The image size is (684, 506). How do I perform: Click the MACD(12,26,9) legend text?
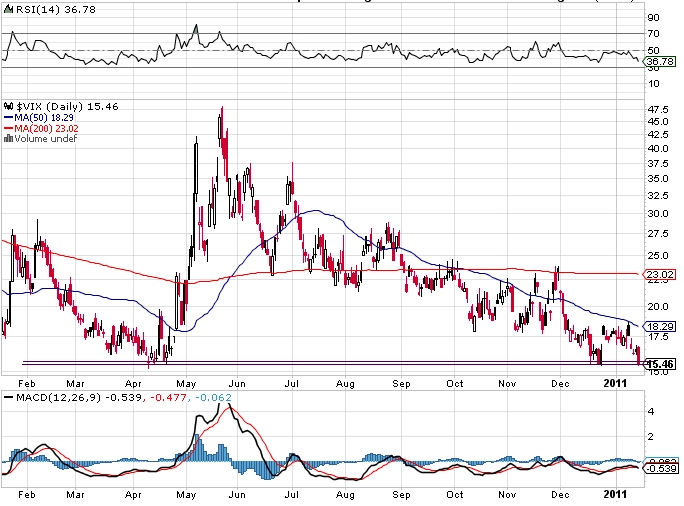pos(58,397)
